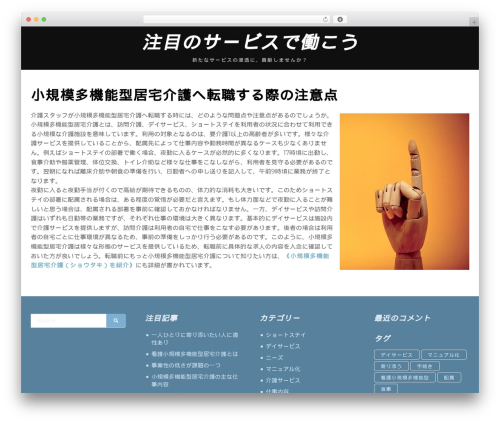Minimize window using yellow button
This screenshot has height=423, width=500.
pyautogui.click(x=36, y=19)
